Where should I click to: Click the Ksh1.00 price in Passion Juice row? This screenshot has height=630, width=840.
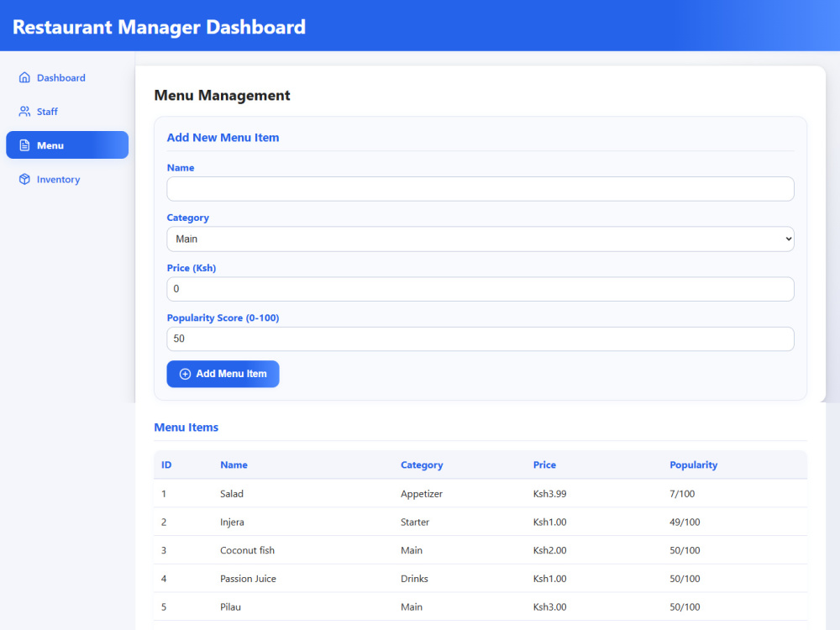pos(549,579)
